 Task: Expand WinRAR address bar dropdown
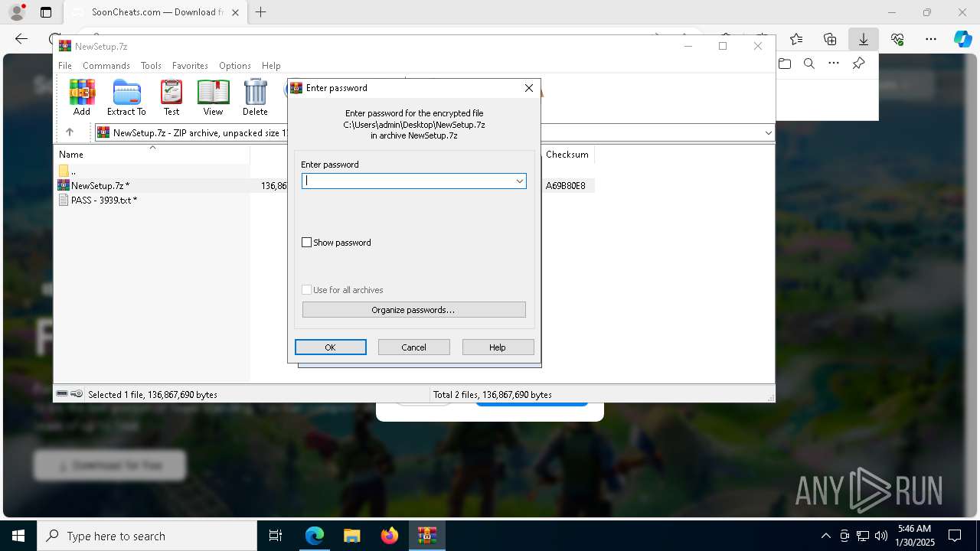click(768, 133)
